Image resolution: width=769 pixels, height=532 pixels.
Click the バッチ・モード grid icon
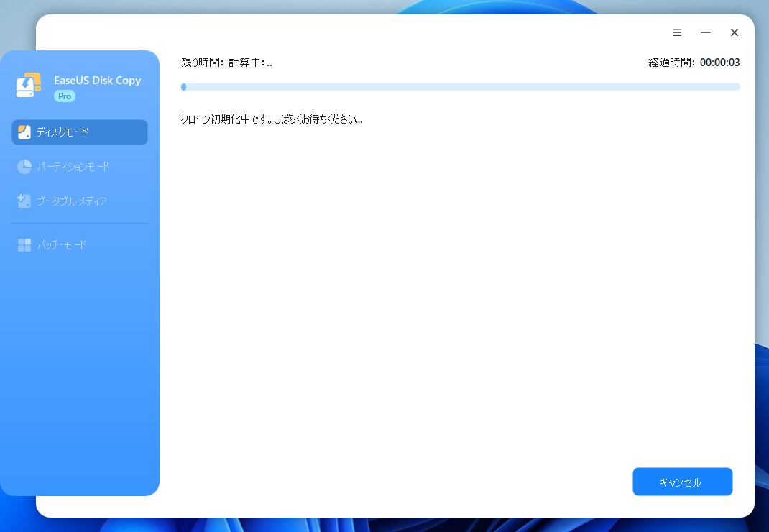click(x=24, y=245)
